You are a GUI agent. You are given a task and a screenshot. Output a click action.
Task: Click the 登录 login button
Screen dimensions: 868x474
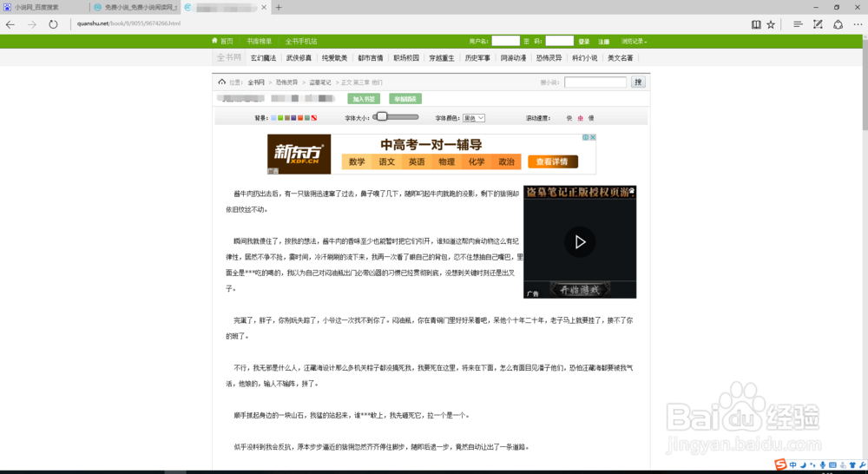pyautogui.click(x=584, y=42)
